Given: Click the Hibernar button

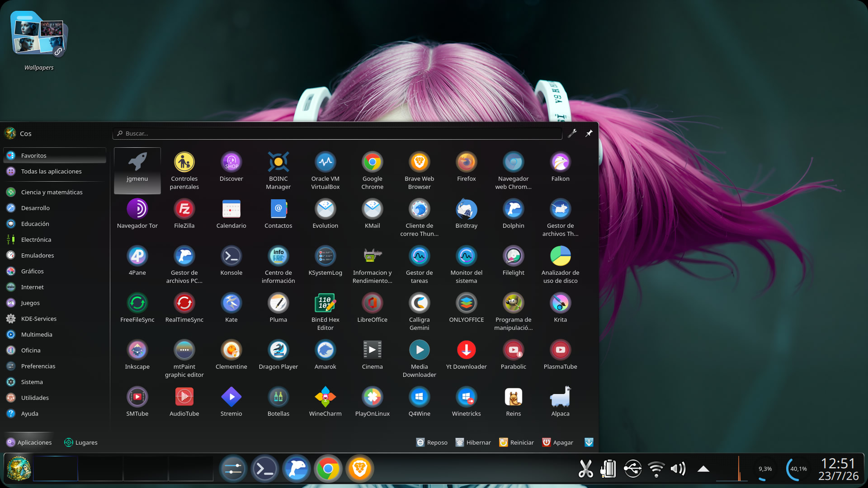Looking at the screenshot, I should click(473, 442).
